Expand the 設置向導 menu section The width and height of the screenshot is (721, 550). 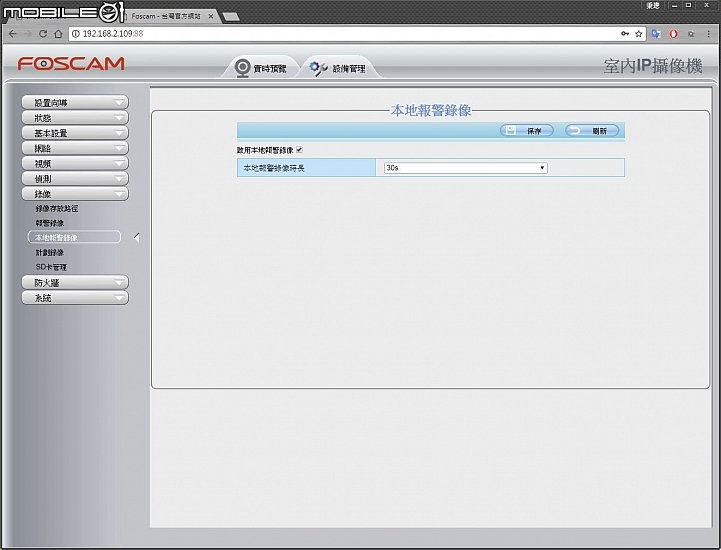pyautogui.click(x=75, y=103)
